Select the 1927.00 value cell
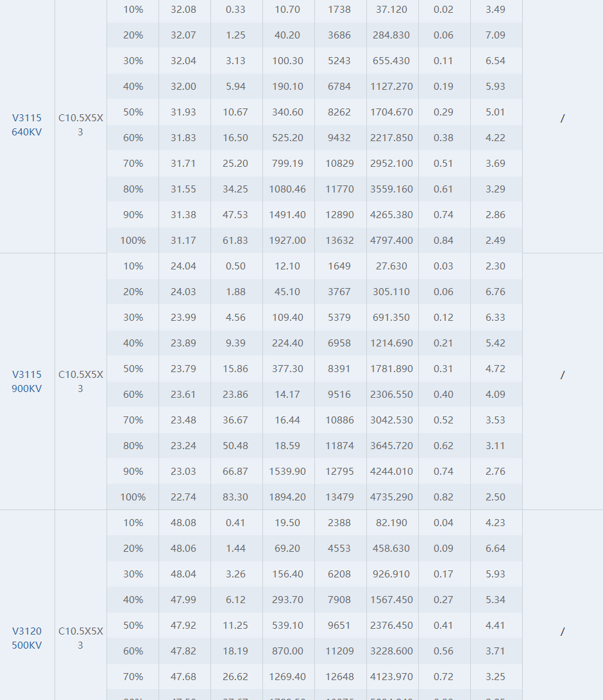603x700 pixels. 287,241
